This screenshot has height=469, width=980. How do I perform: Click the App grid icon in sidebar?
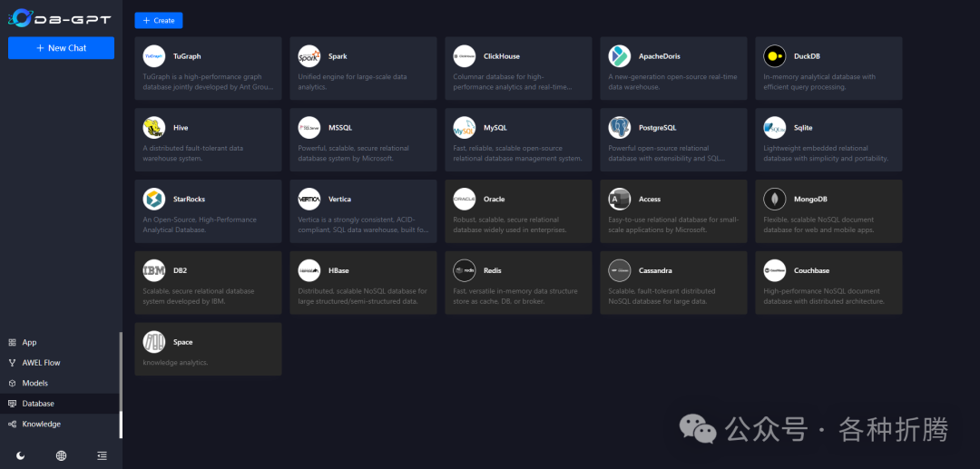click(12, 342)
